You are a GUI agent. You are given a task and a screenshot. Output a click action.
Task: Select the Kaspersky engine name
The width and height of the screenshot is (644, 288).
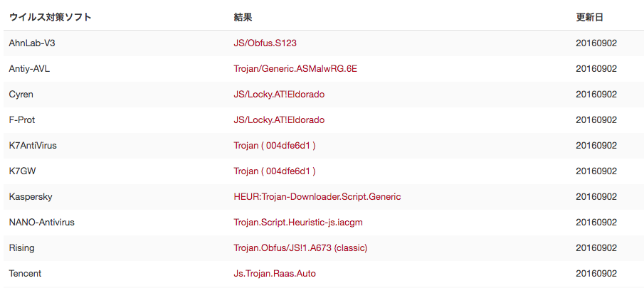[31, 197]
